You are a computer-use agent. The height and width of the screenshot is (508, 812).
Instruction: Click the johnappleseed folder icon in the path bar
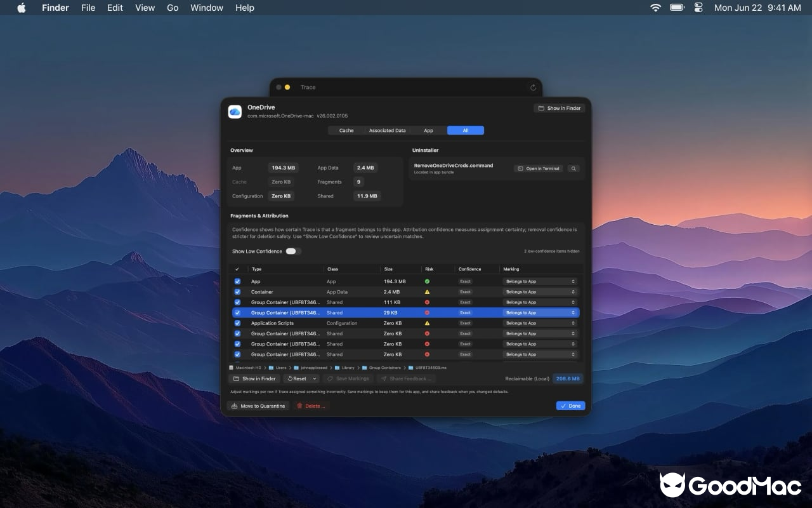pos(296,368)
